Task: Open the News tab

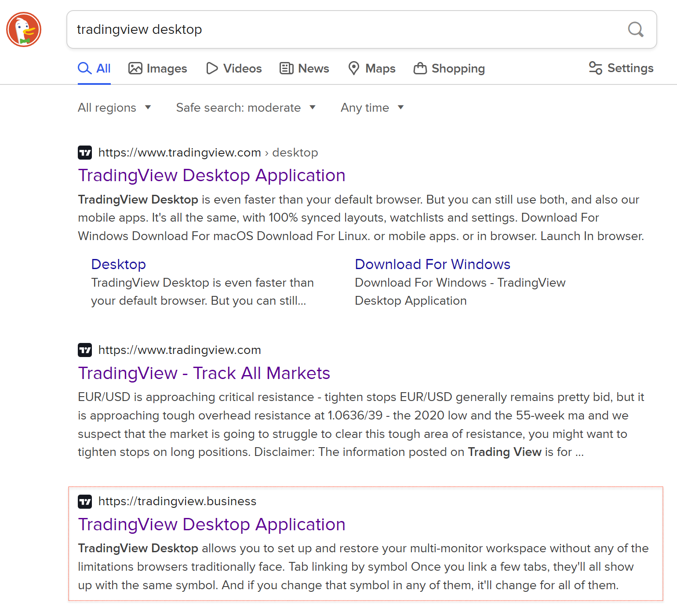Action: [304, 69]
